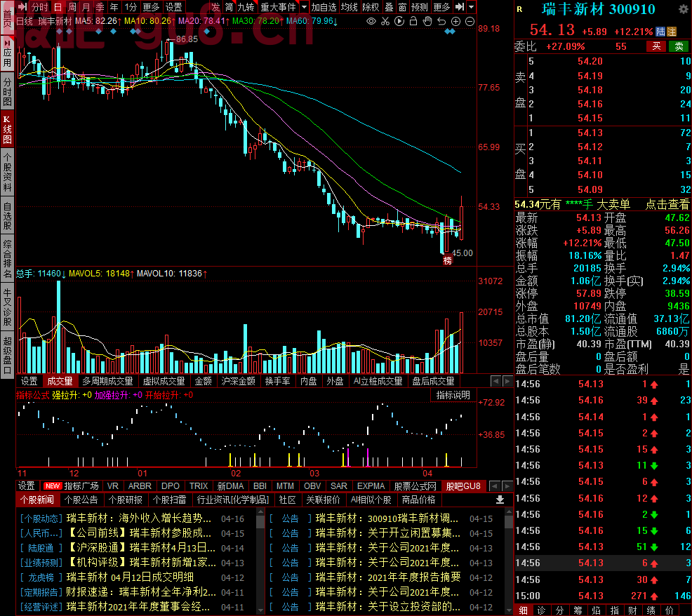This screenshot has width=692, height=616.
Task: Zoom in chart with plus circle icon
Action: point(456,21)
